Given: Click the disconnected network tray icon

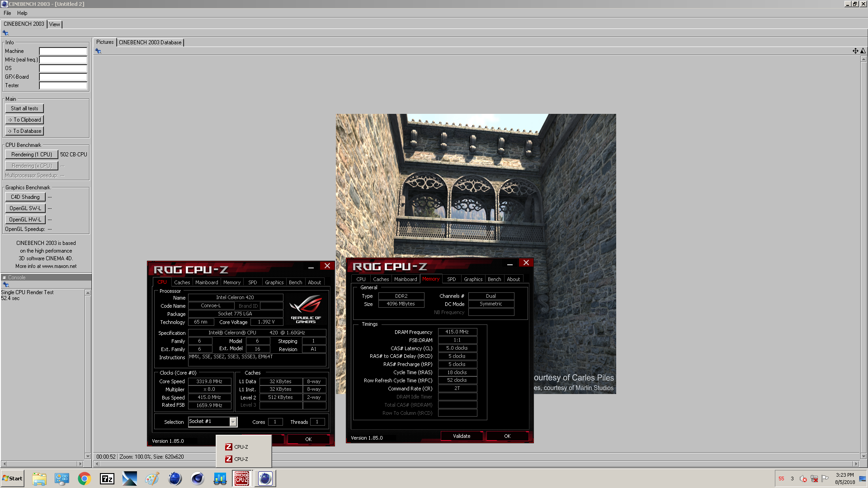Looking at the screenshot, I should pyautogui.click(x=814, y=479).
